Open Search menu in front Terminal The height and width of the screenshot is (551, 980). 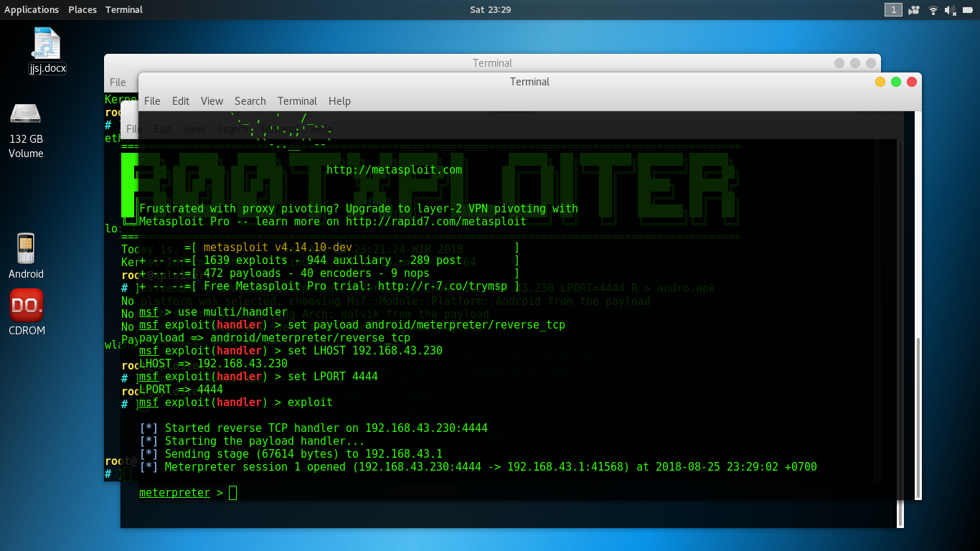[x=250, y=101]
